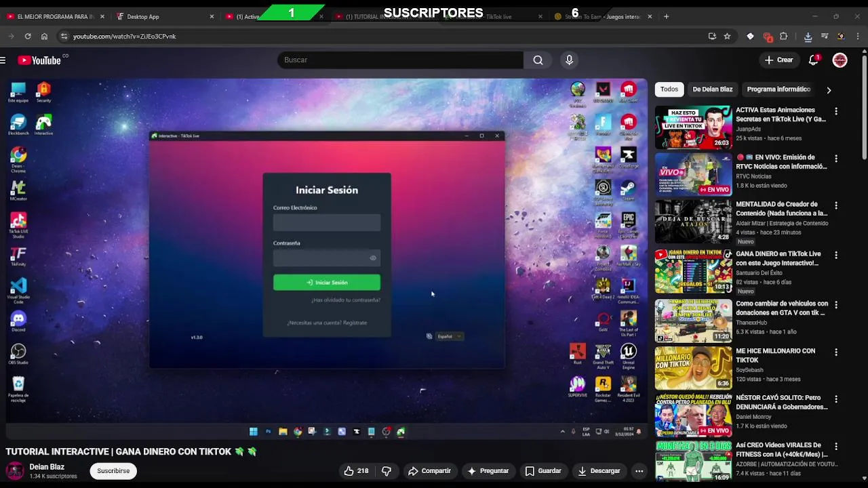
Task: Click the Rockstar Games desktop icon
Action: click(x=603, y=389)
